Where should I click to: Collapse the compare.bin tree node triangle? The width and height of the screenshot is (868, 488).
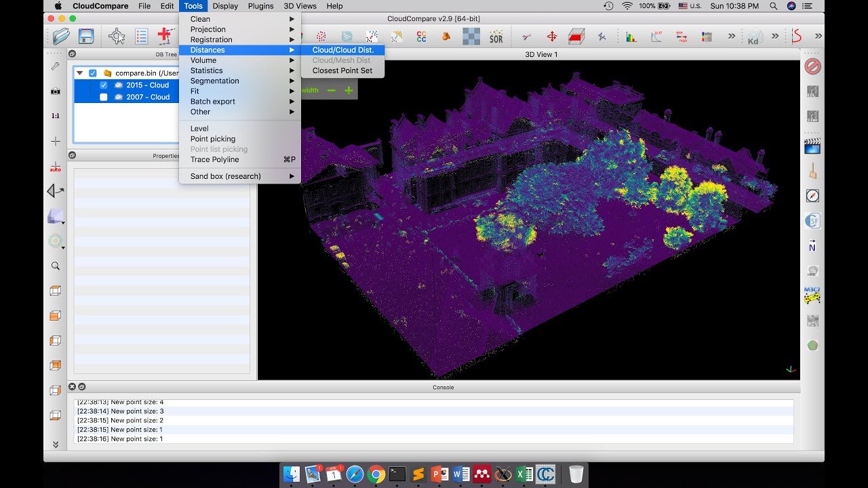pos(80,73)
